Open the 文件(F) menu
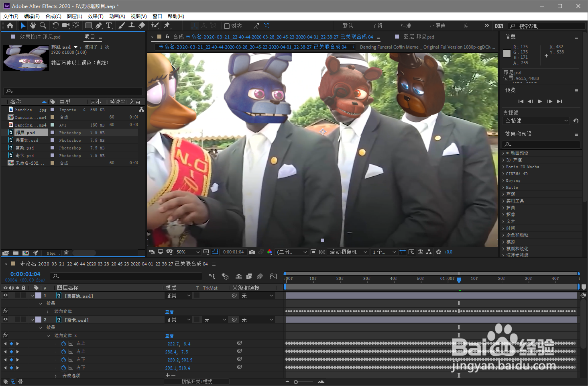Screen dimensions: 588x386 pos(11,16)
